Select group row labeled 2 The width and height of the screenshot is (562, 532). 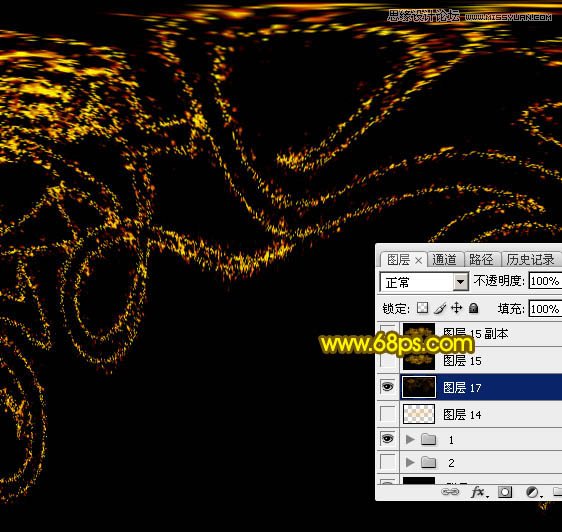coord(470,462)
